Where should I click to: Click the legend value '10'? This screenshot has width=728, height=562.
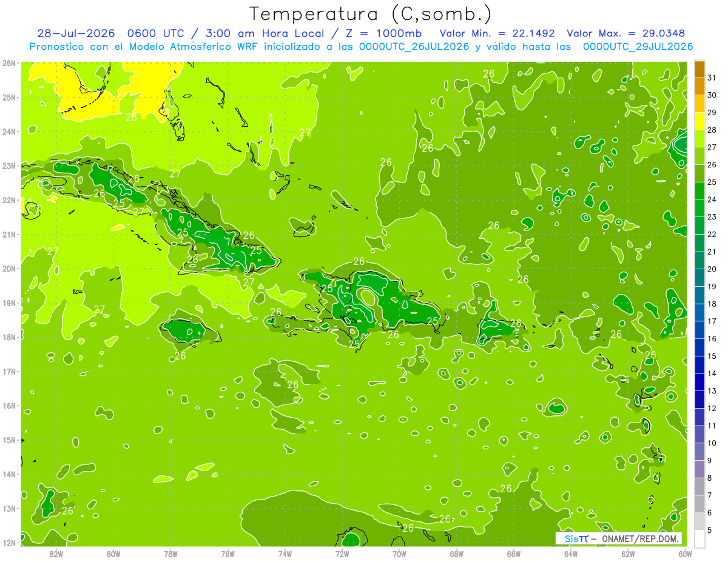pos(712,443)
